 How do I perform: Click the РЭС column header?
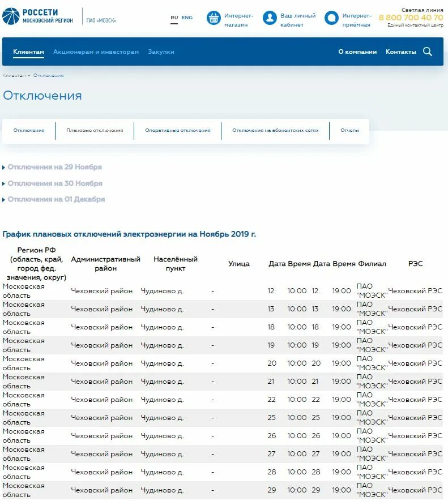pyautogui.click(x=415, y=264)
